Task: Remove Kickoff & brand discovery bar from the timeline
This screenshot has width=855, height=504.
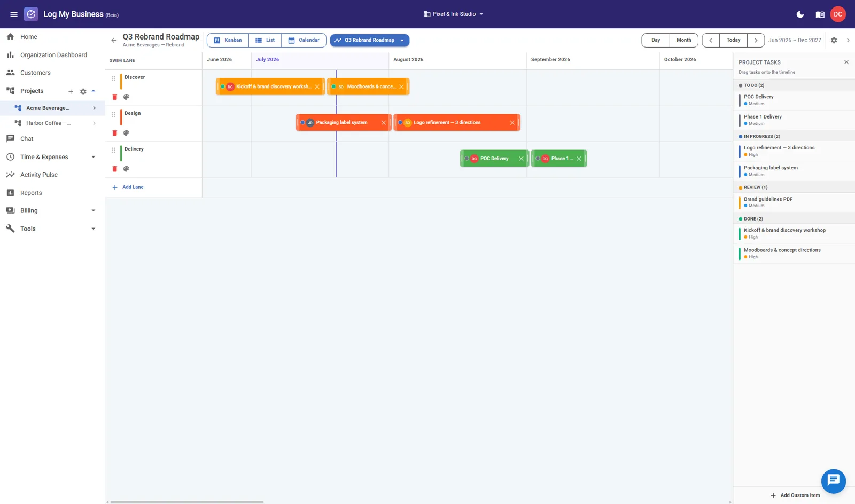Action: [317, 86]
